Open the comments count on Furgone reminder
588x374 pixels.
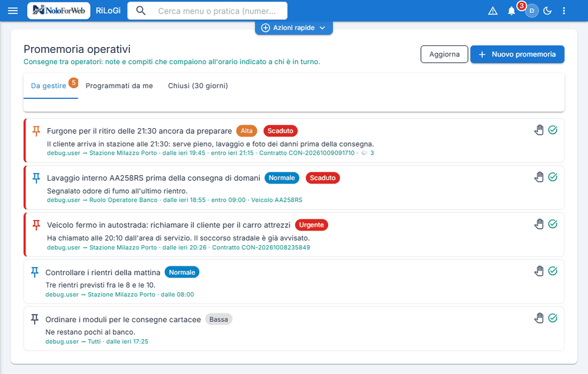(x=367, y=153)
